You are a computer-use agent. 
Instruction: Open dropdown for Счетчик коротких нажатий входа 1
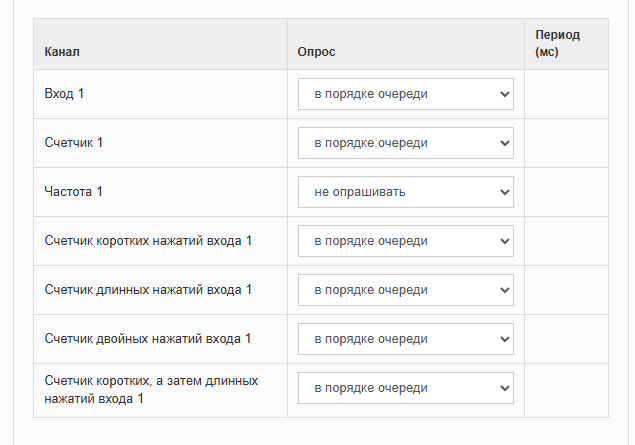point(405,241)
